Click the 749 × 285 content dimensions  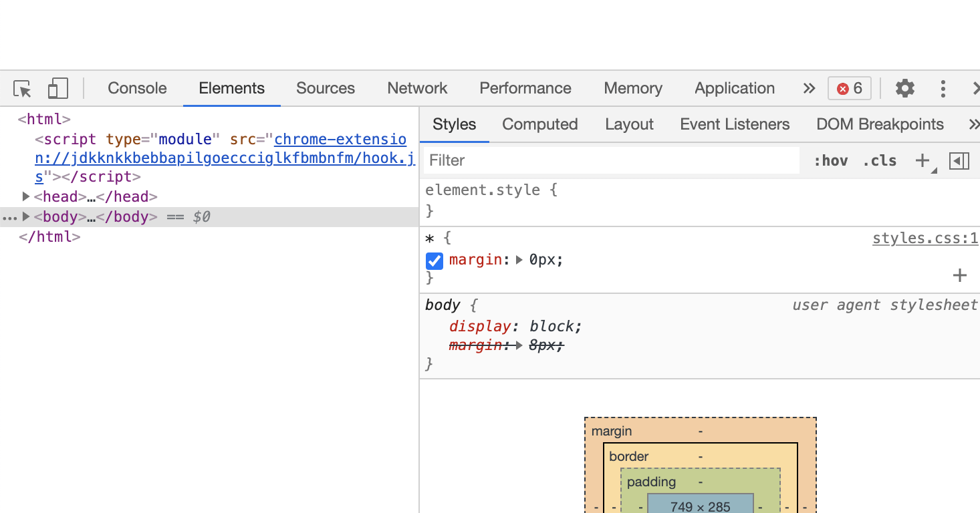pos(701,506)
